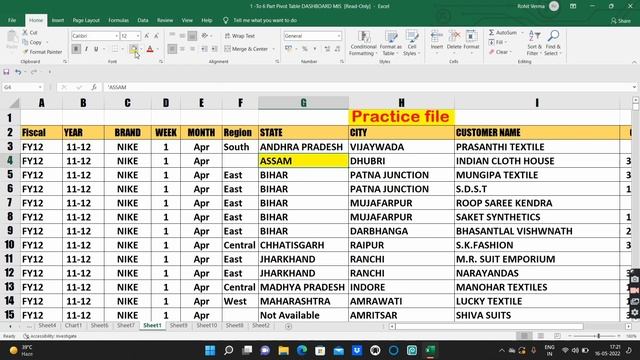Click the Decrease Indent icon
Image resolution: width=640 pixels, height=360 pixels.
[204, 49]
